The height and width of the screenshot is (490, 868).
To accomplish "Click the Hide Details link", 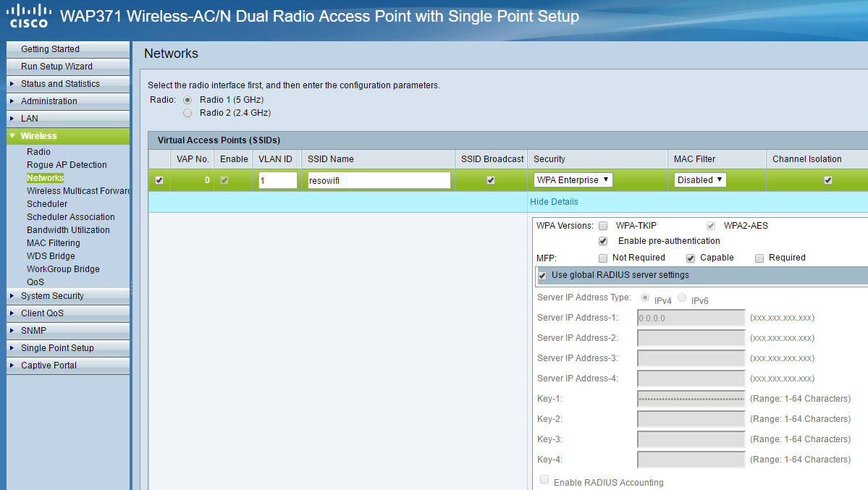I will [554, 201].
